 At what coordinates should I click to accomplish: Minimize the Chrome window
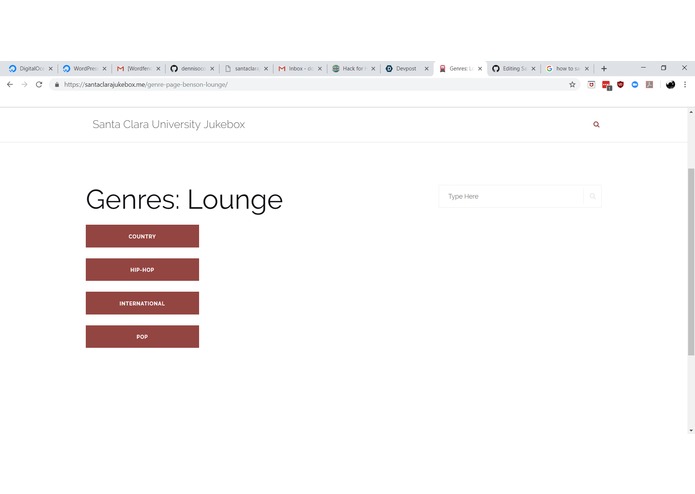pyautogui.click(x=643, y=68)
